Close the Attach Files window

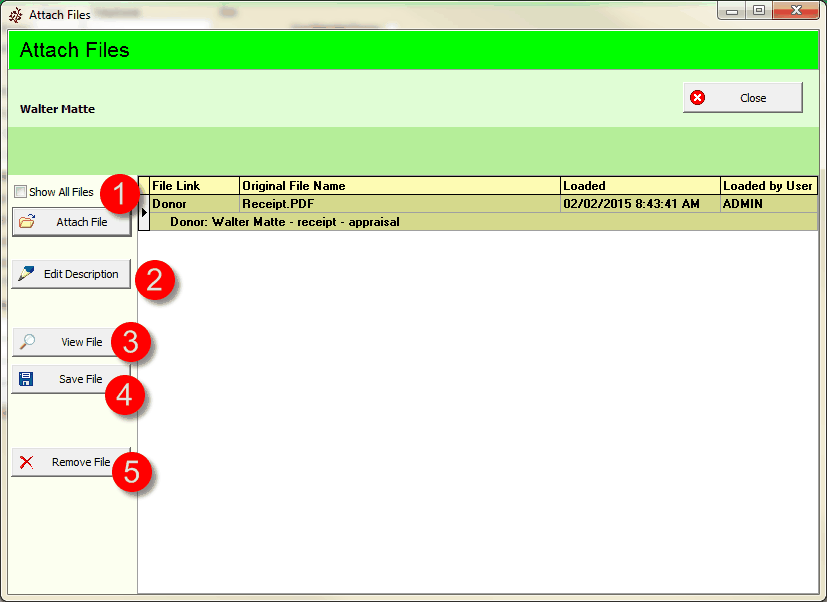tap(743, 97)
